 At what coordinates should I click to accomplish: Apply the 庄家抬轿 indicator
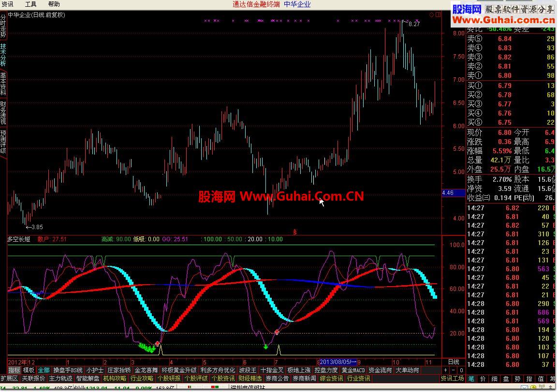tap(119, 370)
